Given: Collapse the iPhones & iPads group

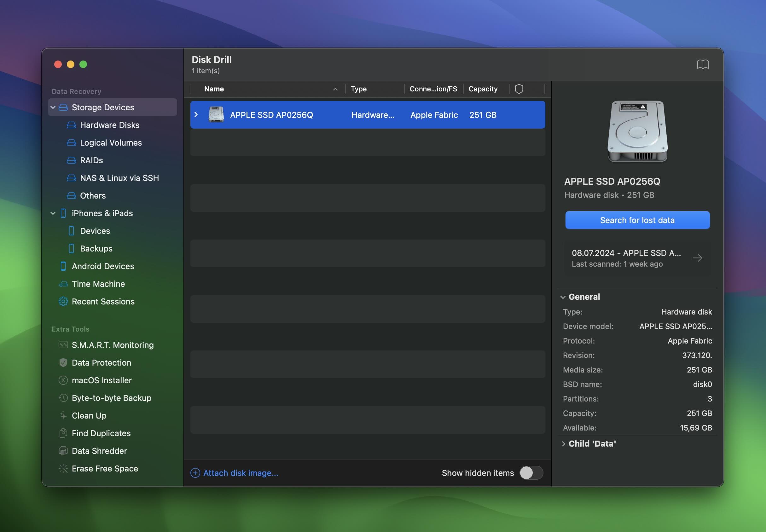Looking at the screenshot, I should coord(53,213).
